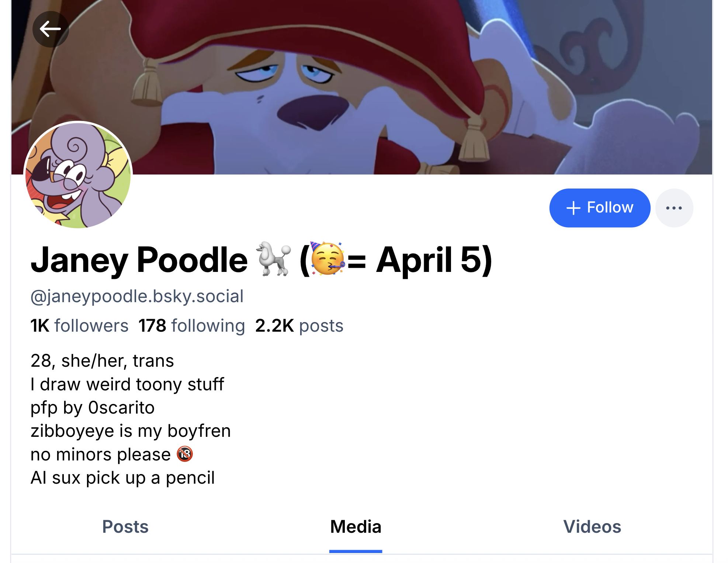The width and height of the screenshot is (728, 563).
Task: Switch to the Posts tab
Action: [125, 526]
